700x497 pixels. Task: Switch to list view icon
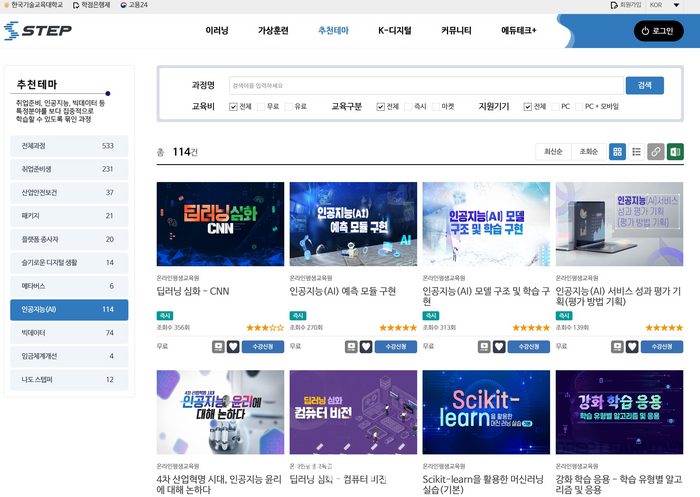click(x=636, y=152)
